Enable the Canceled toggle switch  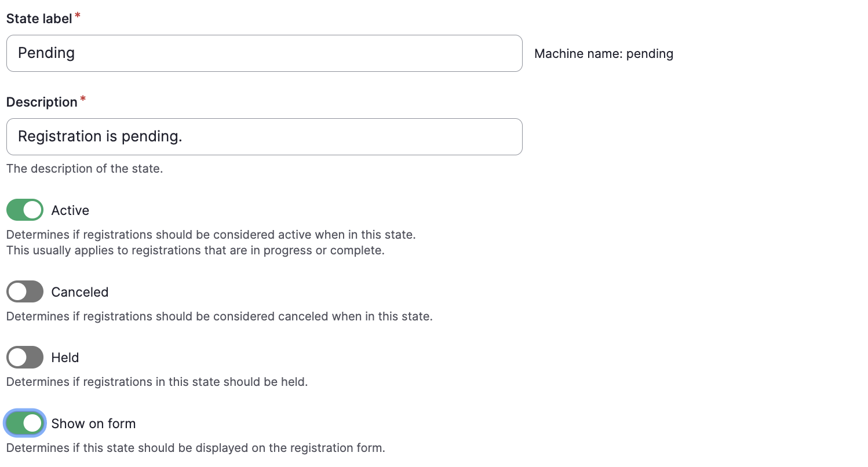(25, 291)
